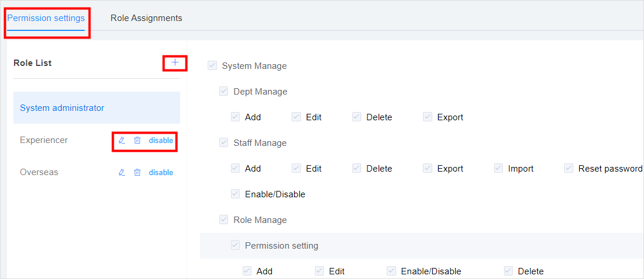Toggle Export checkbox under Dept Manage

(428, 117)
